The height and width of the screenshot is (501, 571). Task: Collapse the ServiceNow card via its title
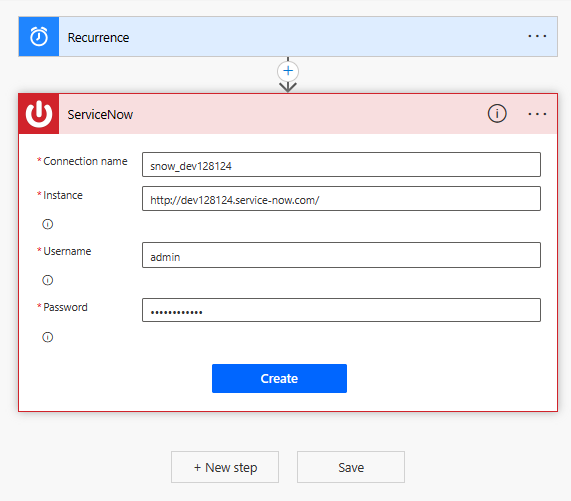(100, 115)
